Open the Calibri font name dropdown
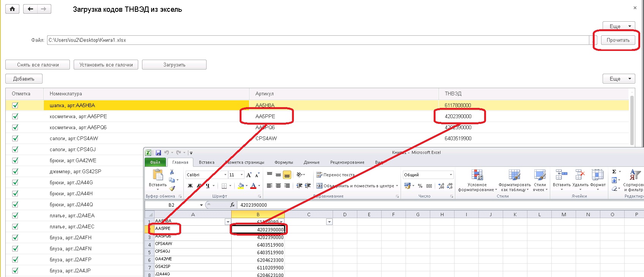The height and width of the screenshot is (277, 644). 225,175
